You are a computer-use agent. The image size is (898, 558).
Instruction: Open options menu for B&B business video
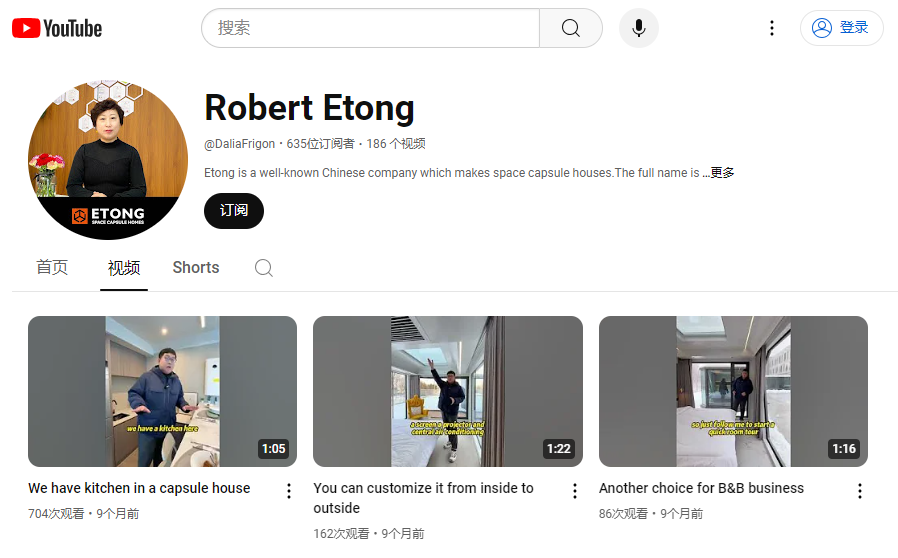point(860,491)
